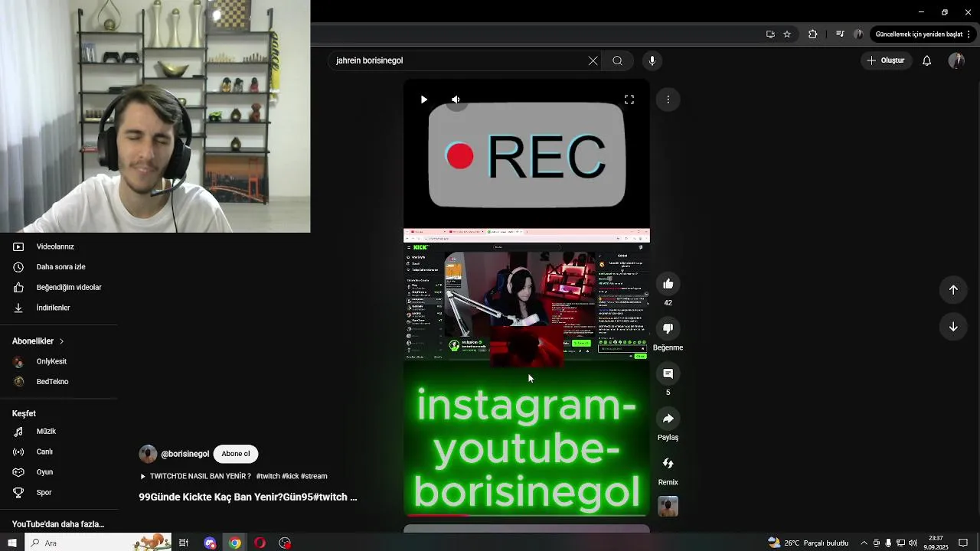
Task: Open the Shorts three-dot options menu
Action: (668, 99)
